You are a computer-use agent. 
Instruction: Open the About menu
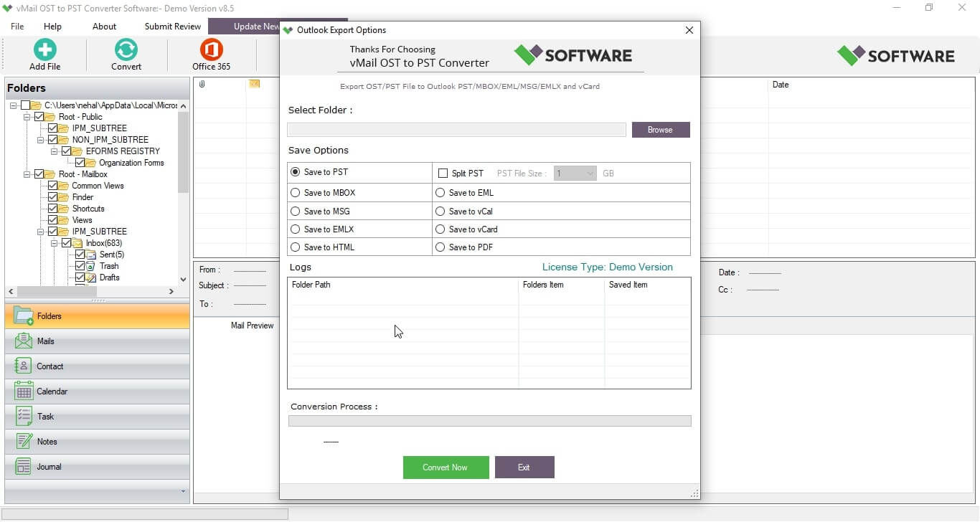(104, 27)
